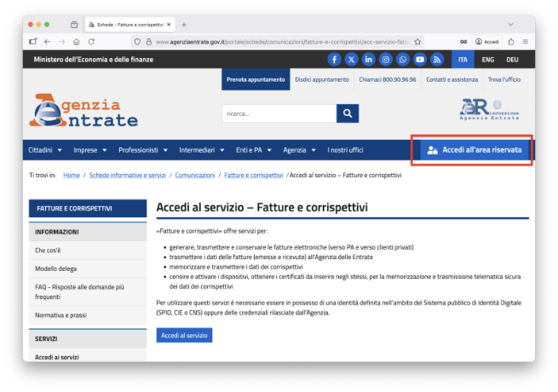558x392 pixels.
Task: Open the WhatsApp social icon
Action: pyautogui.click(x=402, y=60)
